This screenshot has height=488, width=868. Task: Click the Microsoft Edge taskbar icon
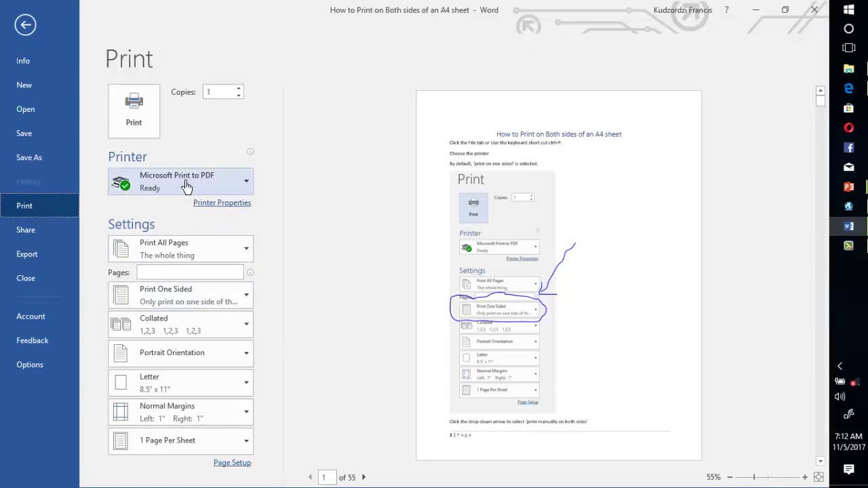pyautogui.click(x=848, y=88)
